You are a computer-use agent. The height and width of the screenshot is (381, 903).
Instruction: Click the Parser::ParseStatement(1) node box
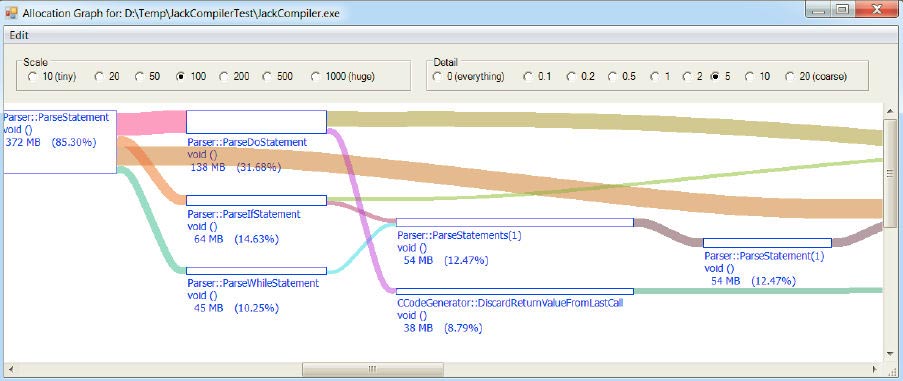tap(767, 243)
